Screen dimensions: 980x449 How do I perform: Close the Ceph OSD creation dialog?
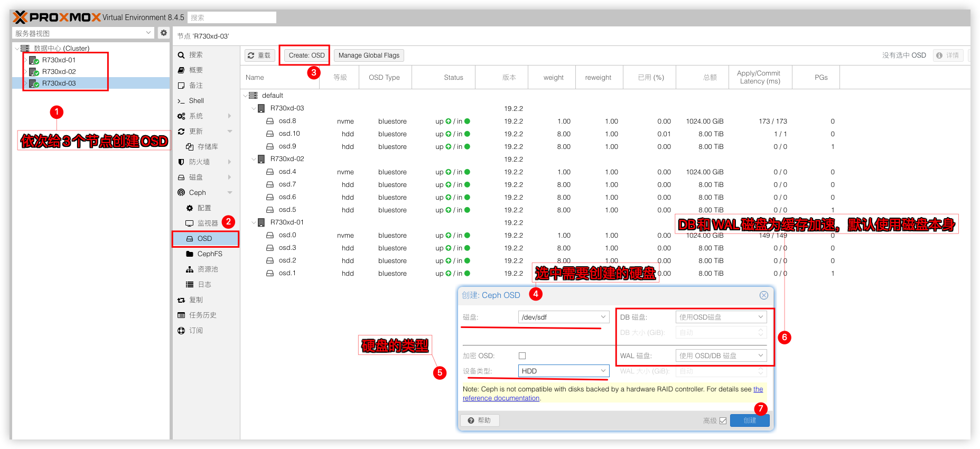coord(764,295)
